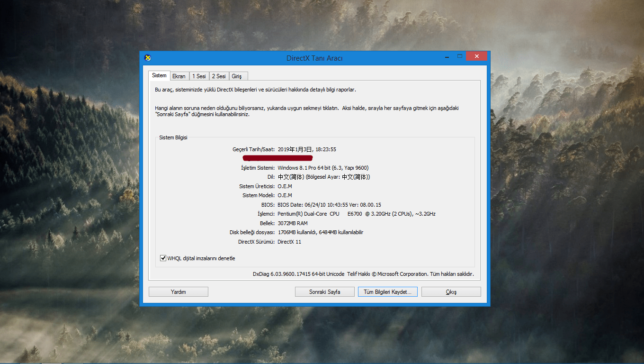
Task: Uncheck WHQL dijital imzalarını denetle checkbox
Action: pyautogui.click(x=163, y=258)
